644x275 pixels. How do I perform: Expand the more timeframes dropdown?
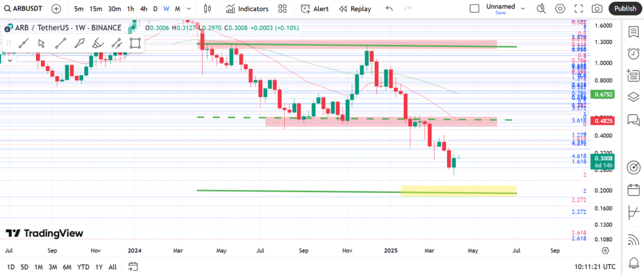[190, 9]
